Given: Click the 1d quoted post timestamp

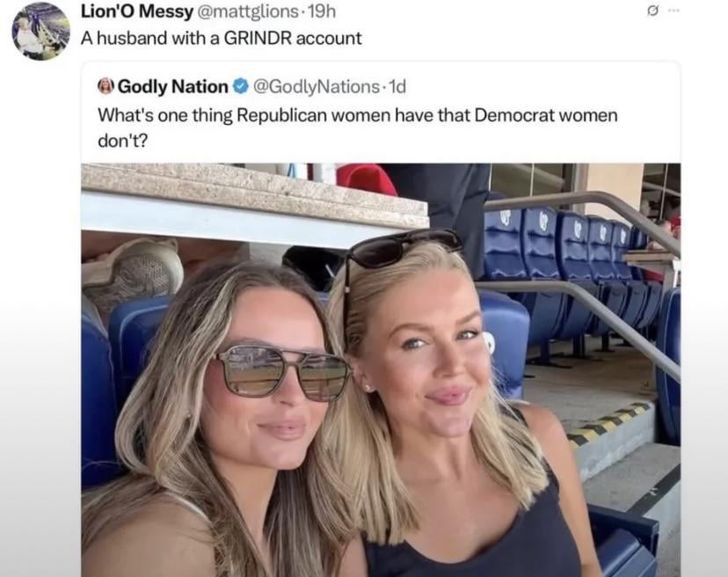Looking at the screenshot, I should [397, 86].
